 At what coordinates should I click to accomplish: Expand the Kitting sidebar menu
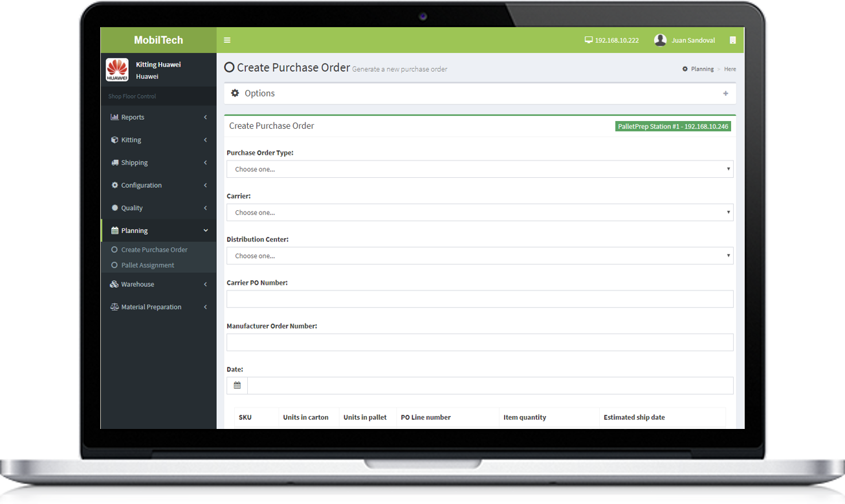159,140
